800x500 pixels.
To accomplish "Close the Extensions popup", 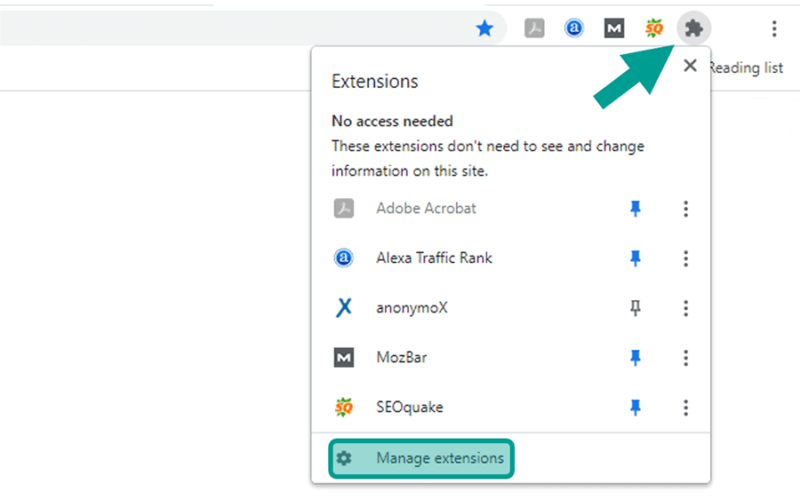I will [690, 65].
